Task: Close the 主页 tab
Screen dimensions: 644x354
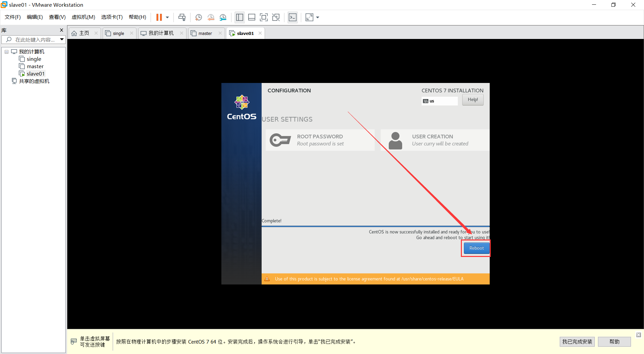Action: point(96,33)
